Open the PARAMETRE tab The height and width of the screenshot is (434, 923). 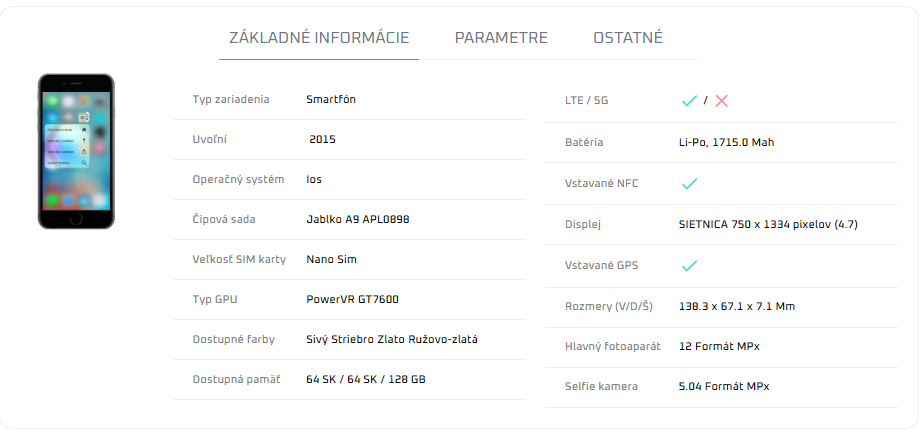[501, 38]
